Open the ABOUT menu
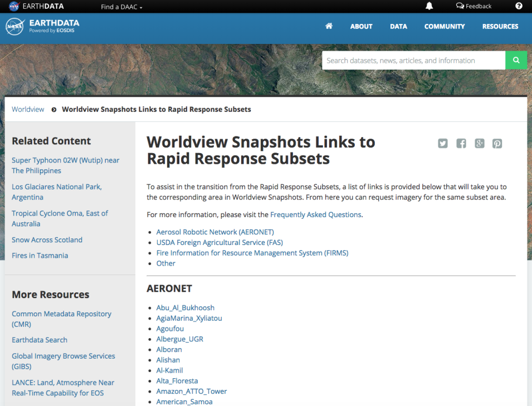This screenshot has height=406, width=532. point(361,27)
